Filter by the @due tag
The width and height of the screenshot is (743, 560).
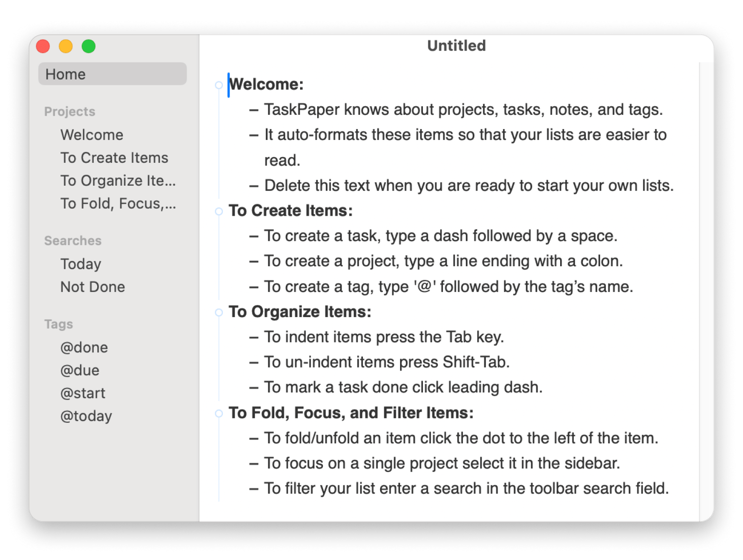pos(80,370)
